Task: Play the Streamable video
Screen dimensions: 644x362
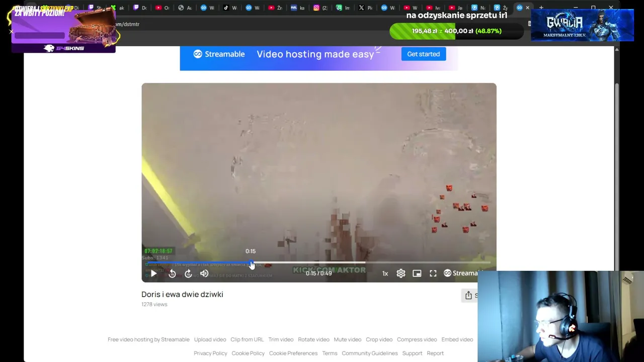Action: 153,274
